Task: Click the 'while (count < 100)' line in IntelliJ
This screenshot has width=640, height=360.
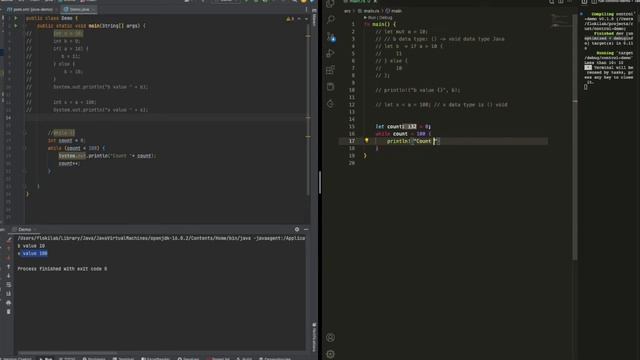Action: click(76, 148)
